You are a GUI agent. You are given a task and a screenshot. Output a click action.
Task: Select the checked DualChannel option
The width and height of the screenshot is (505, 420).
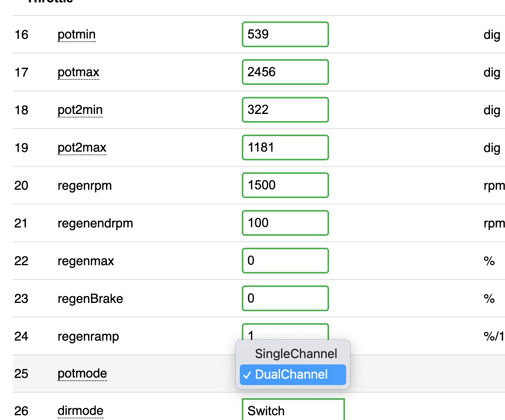[293, 374]
